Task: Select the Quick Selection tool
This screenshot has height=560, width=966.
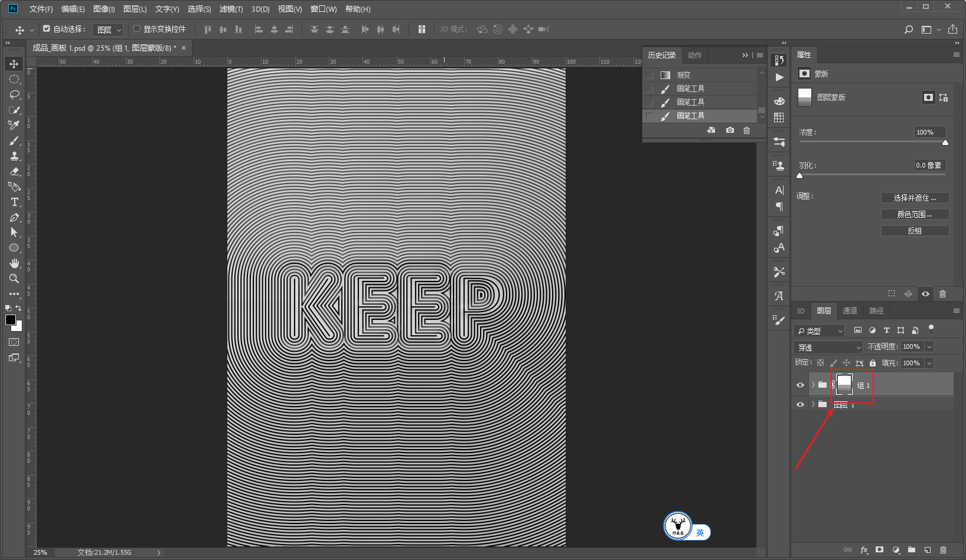Action: click(14, 110)
